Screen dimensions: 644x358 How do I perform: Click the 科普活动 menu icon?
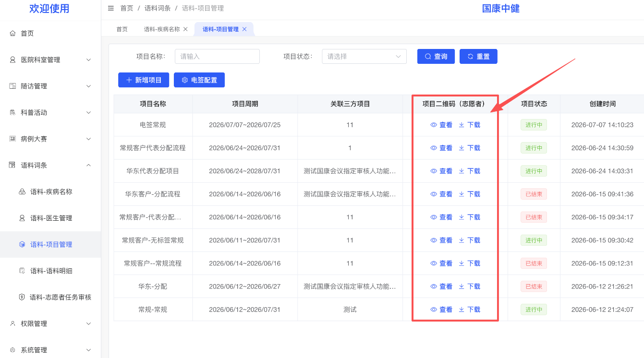13,112
